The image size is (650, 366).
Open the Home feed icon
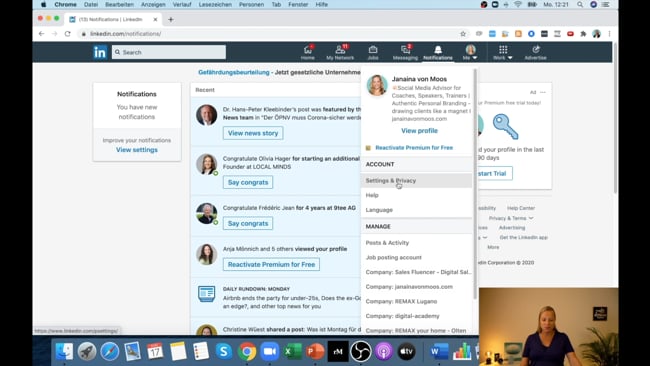click(308, 52)
